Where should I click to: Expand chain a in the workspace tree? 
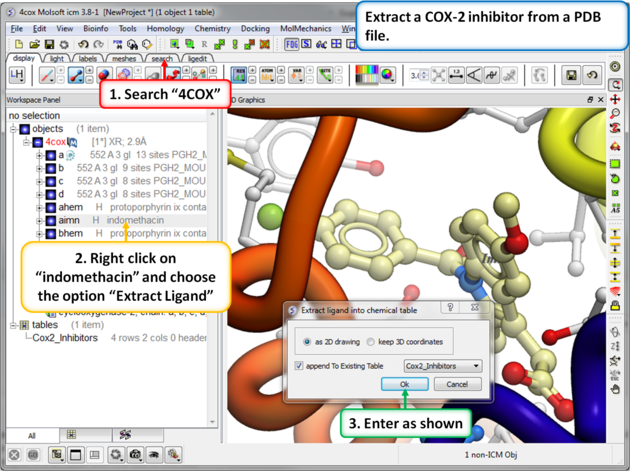coord(39,155)
